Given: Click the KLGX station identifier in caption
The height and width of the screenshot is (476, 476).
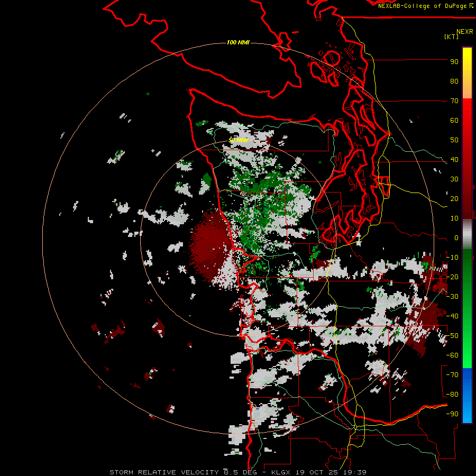Looking at the screenshot, I should [282, 472].
